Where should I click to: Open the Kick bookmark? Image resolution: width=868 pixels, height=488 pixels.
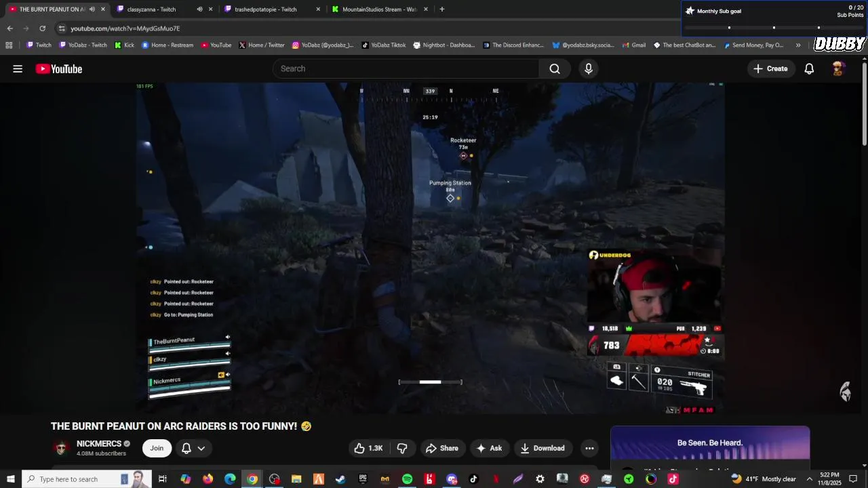(x=124, y=45)
